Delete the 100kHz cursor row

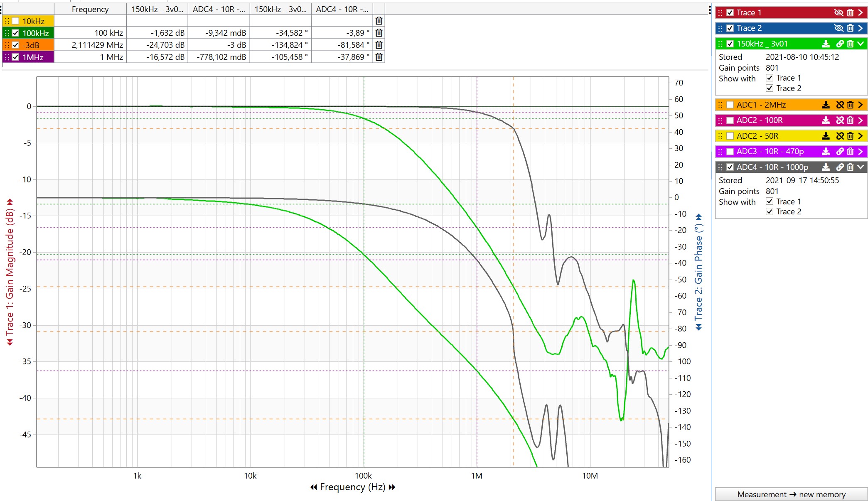click(x=379, y=33)
